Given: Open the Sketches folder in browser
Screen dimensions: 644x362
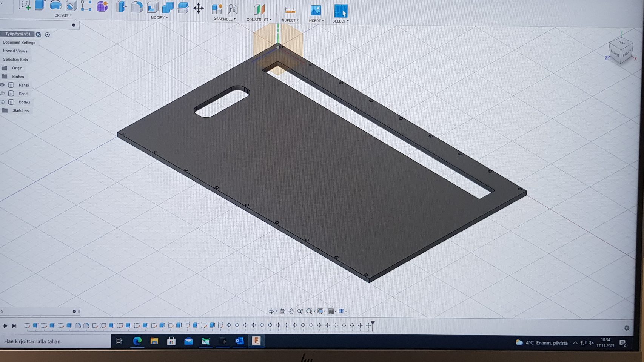Looking at the screenshot, I should pos(20,110).
